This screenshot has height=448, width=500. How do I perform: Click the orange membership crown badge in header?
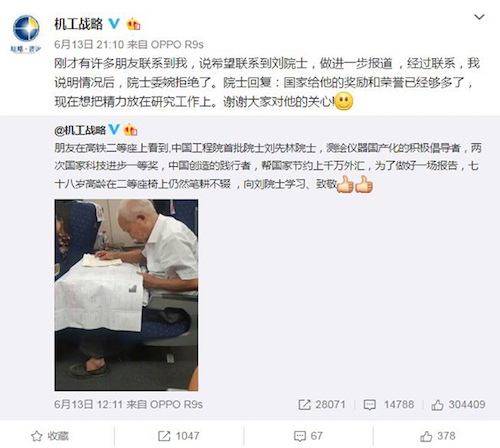133,24
